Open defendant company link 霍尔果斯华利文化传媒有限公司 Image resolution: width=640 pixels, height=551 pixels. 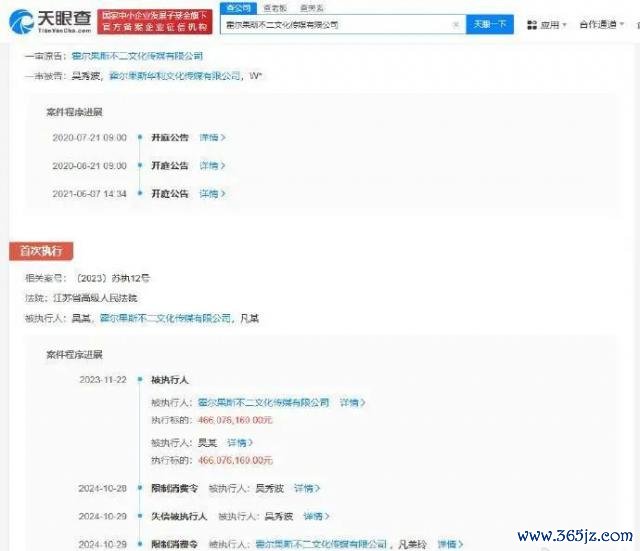175,76
